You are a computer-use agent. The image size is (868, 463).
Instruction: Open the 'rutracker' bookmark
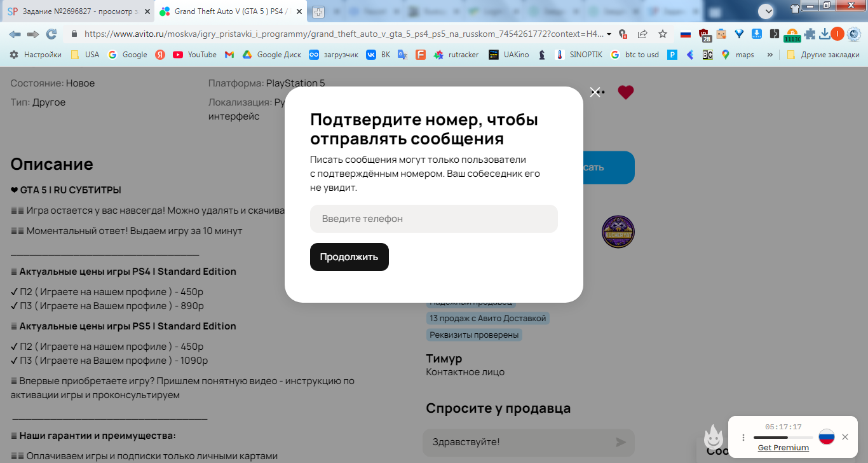[x=456, y=55]
